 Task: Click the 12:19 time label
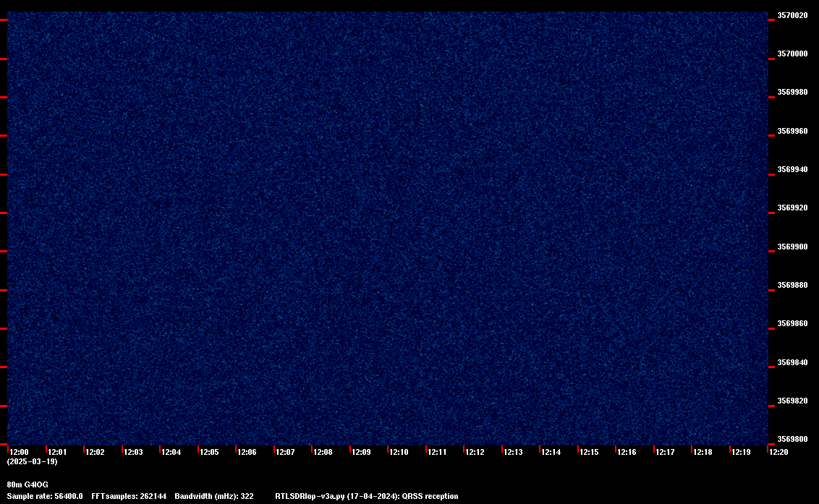click(741, 452)
